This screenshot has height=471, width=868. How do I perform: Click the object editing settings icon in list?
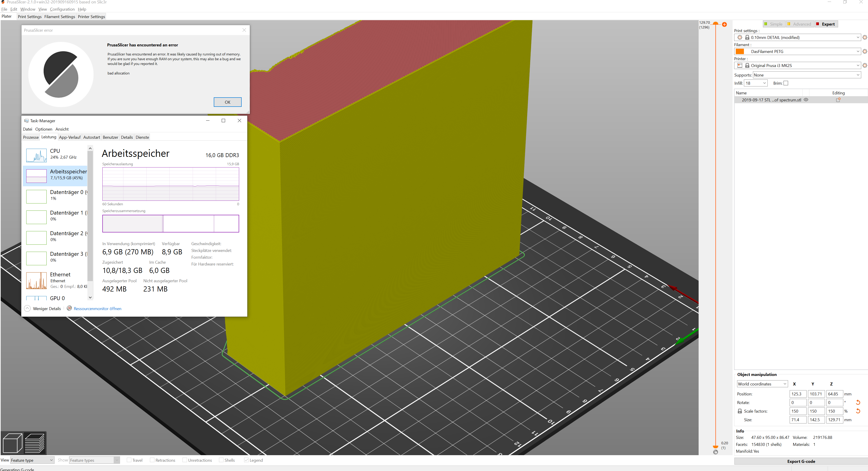pos(838,100)
